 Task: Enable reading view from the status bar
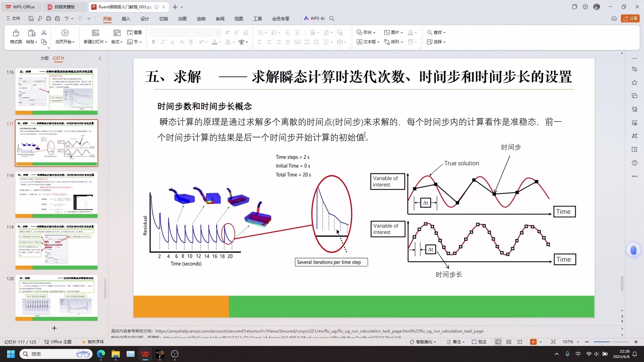520,342
